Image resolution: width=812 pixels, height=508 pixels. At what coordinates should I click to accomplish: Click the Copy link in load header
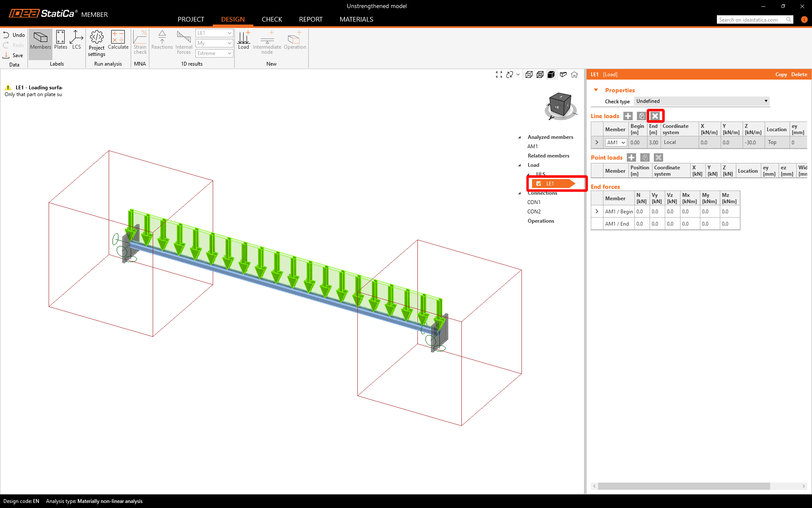[781, 75]
